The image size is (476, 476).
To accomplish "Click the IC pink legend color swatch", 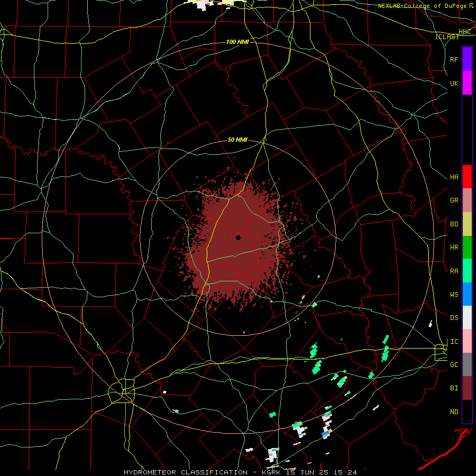I will 467,341.
